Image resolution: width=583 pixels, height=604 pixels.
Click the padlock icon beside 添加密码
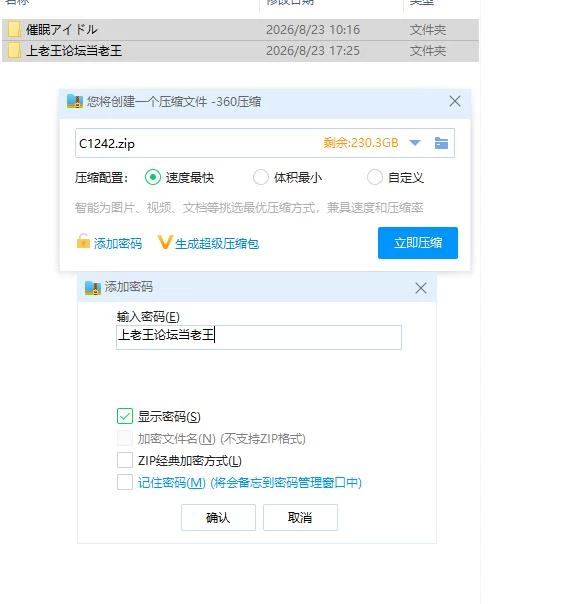[x=83, y=242]
